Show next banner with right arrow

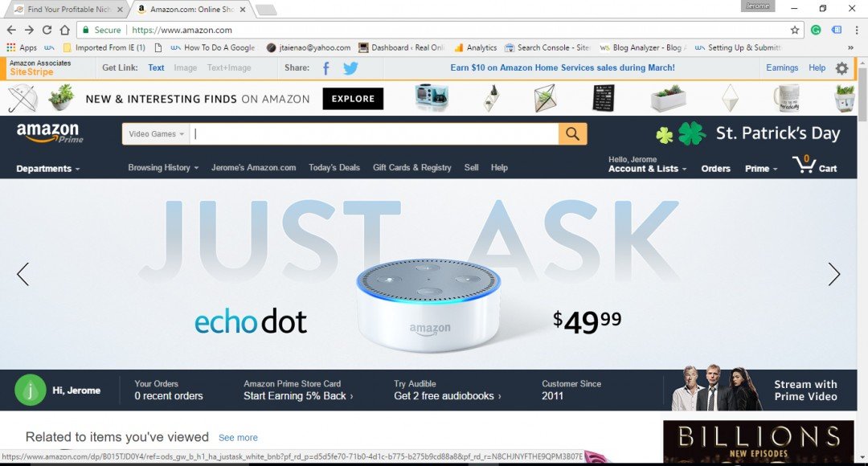tap(833, 274)
